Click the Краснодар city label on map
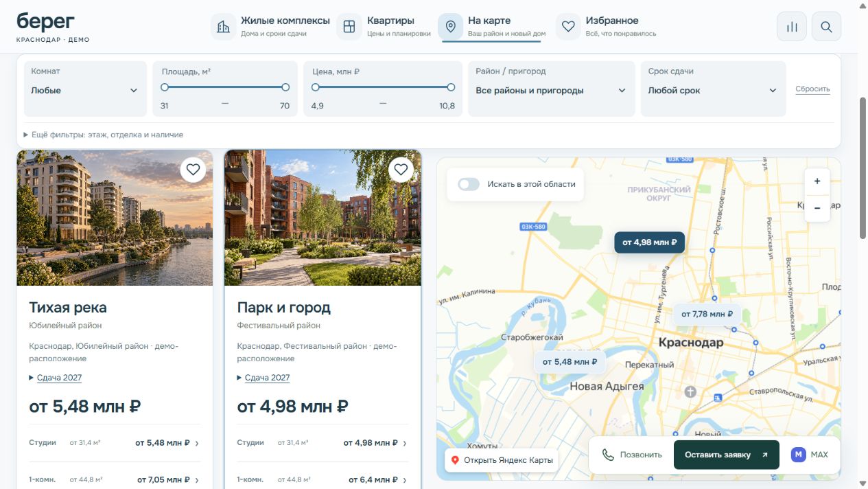Viewport: 868px width, 489px height. click(x=691, y=342)
